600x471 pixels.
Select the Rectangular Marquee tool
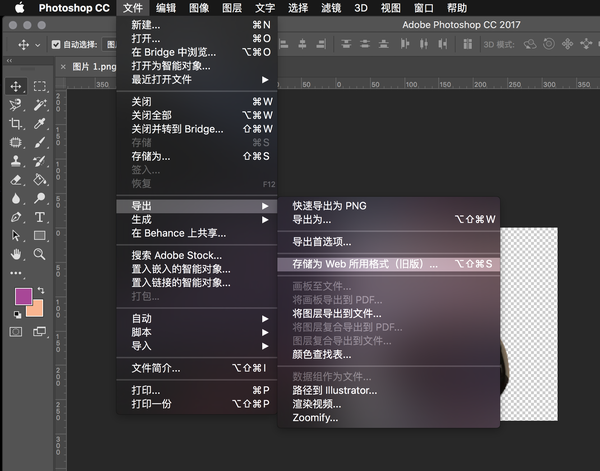tap(39, 86)
